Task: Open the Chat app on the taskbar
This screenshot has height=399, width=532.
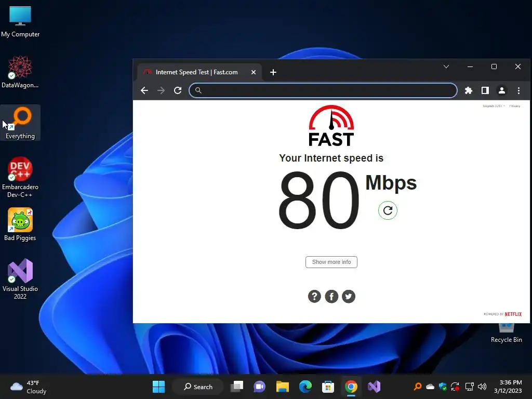Action: coord(260,387)
